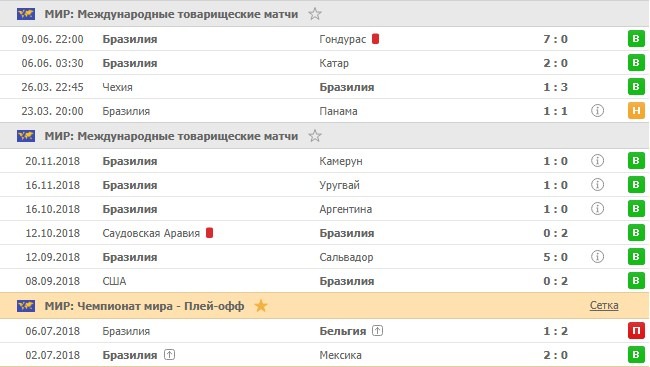Viewport: 650px width, 367px height.
Task: Click date 08.09.2018
Action: tap(53, 281)
